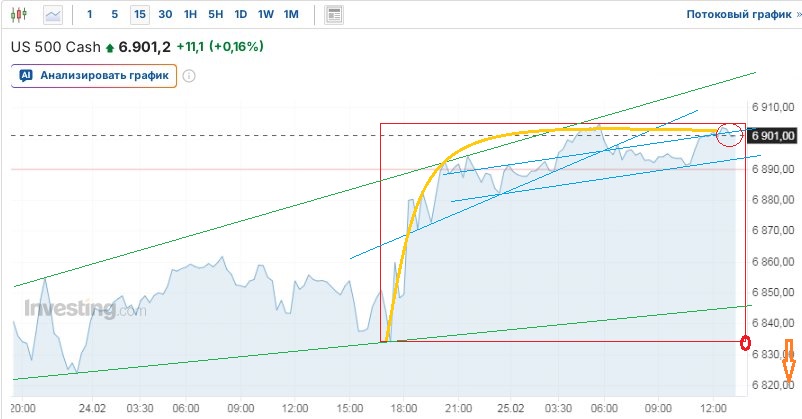Choose the 1D timeframe

240,15
